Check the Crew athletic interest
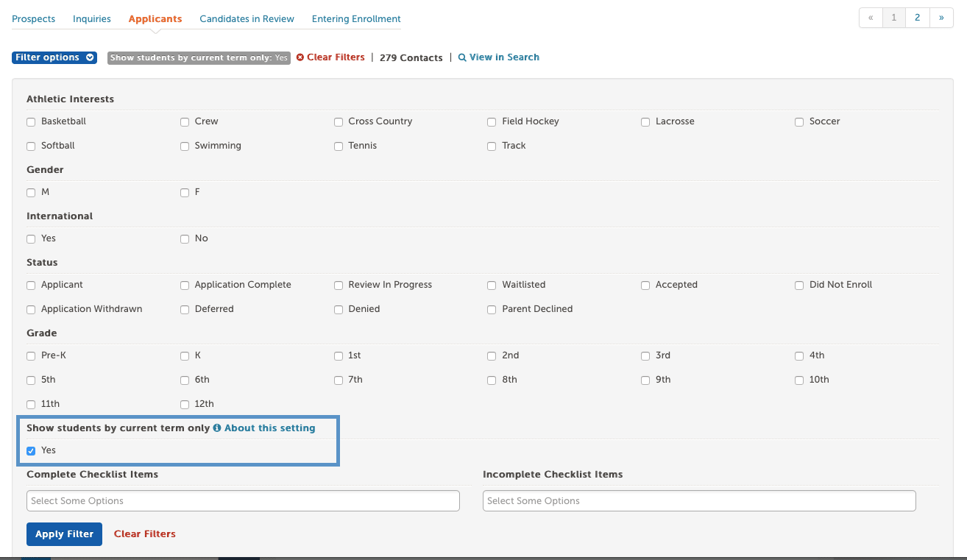 [x=185, y=122]
